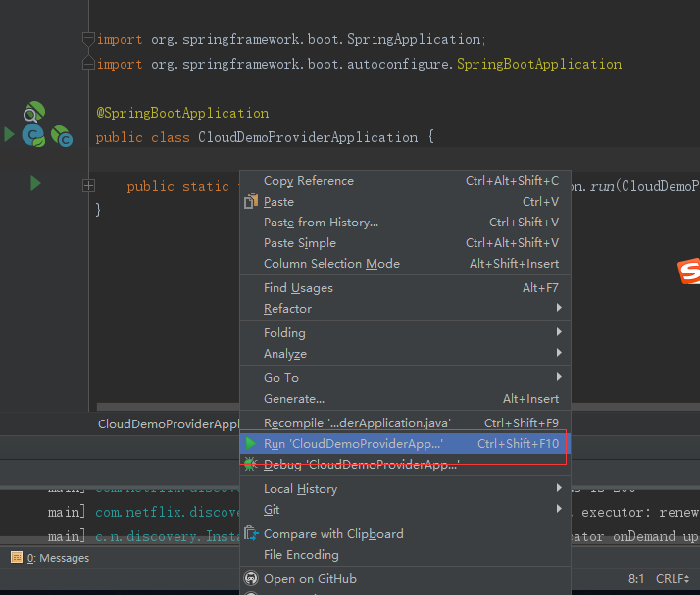The width and height of the screenshot is (700, 595).
Task: Open the 0: Messages tool window tab
Action: tap(50, 558)
